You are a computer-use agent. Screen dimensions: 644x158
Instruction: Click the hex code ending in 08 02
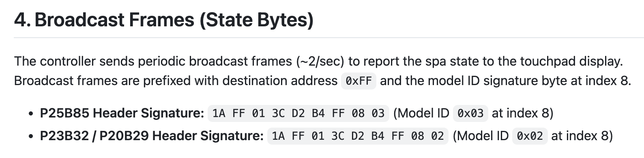pos(358,136)
